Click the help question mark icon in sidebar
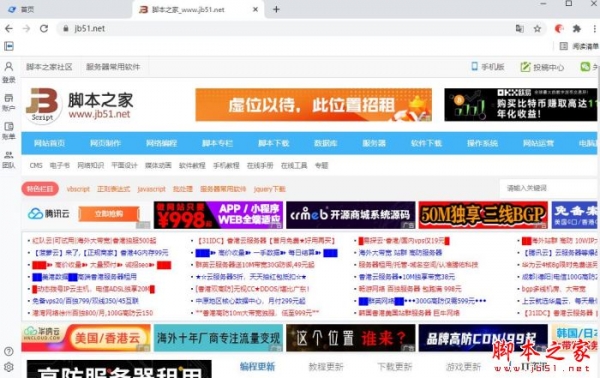The width and height of the screenshot is (600, 378). pyautogui.click(x=8, y=351)
